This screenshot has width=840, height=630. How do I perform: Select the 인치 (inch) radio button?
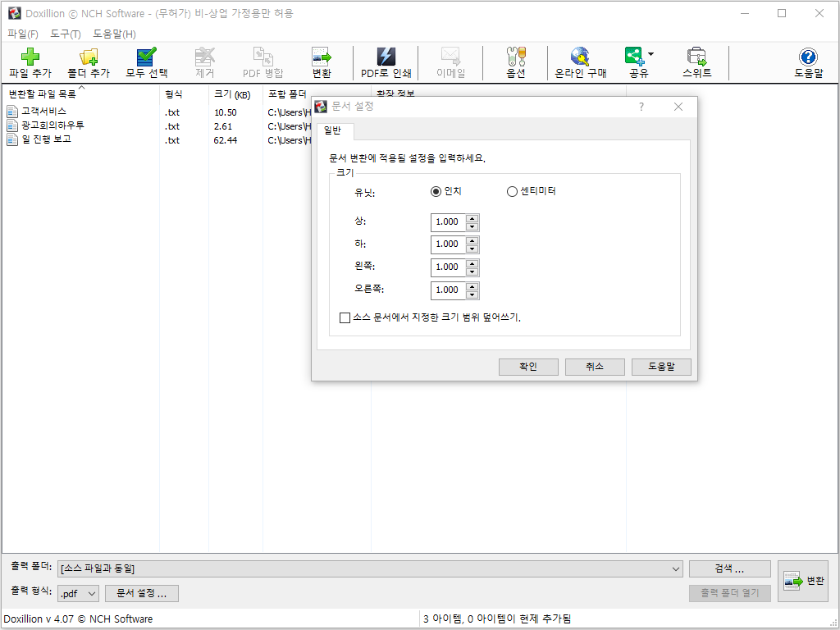(436, 191)
